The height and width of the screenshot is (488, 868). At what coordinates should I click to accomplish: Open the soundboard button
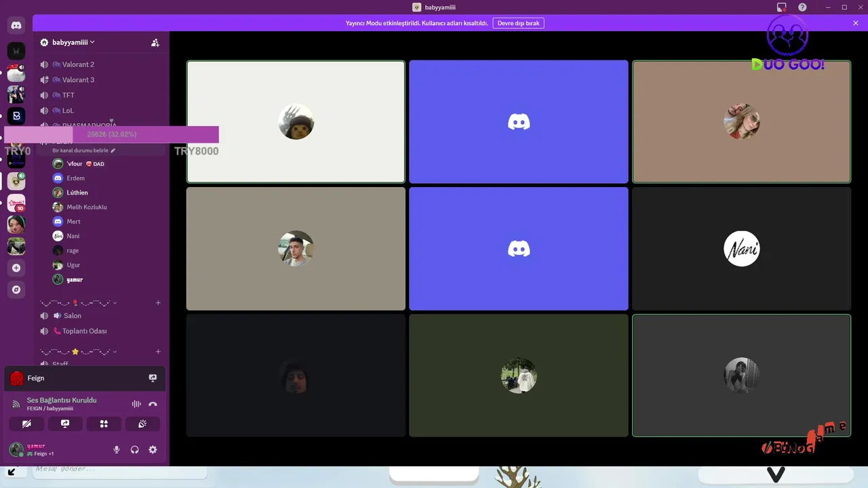pos(142,424)
